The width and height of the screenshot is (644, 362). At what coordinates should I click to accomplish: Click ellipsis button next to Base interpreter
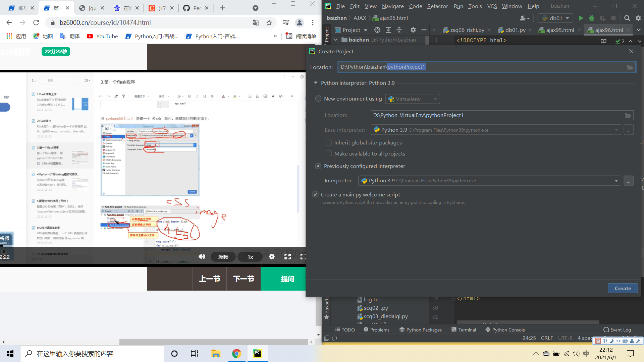click(x=629, y=130)
